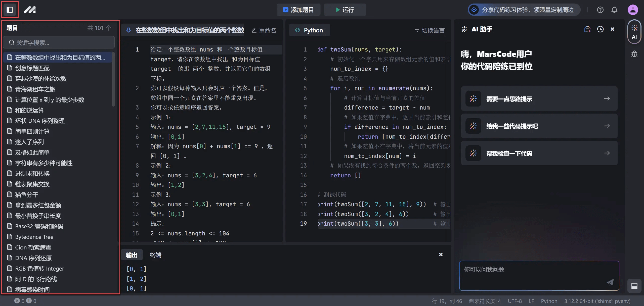Focus the 关键字搜索 search field

(x=59, y=42)
